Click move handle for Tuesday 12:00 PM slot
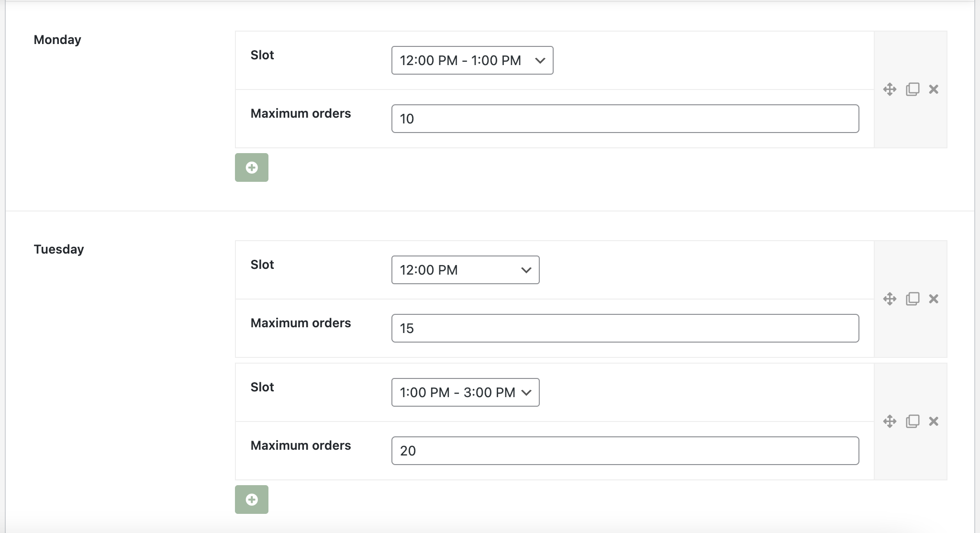Viewport: 980px width, 533px height. [x=890, y=299]
